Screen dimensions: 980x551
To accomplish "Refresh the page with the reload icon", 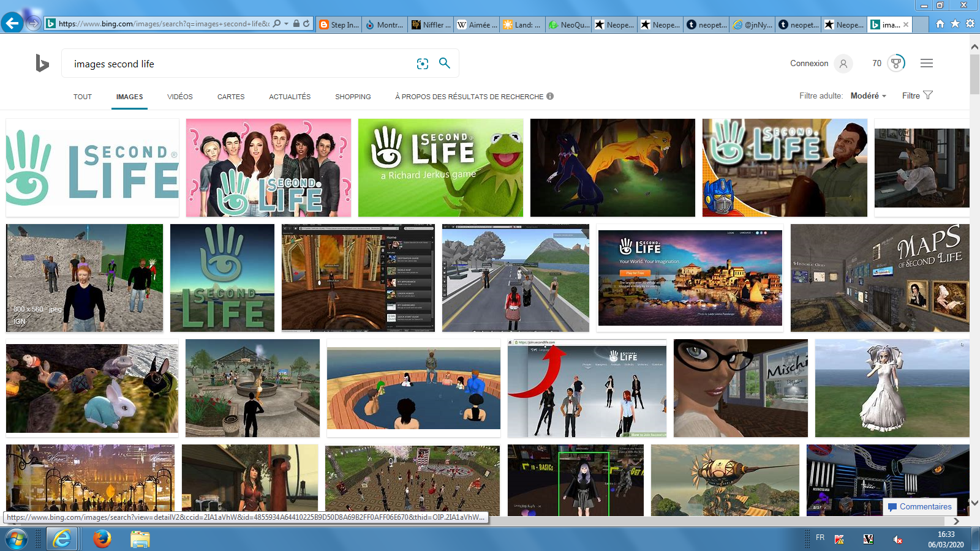I will tap(306, 24).
